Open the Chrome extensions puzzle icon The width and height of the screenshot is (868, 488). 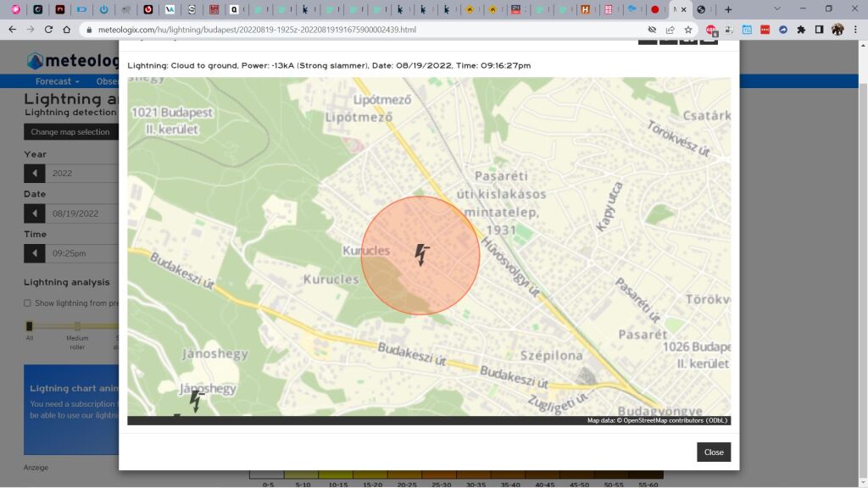[801, 30]
